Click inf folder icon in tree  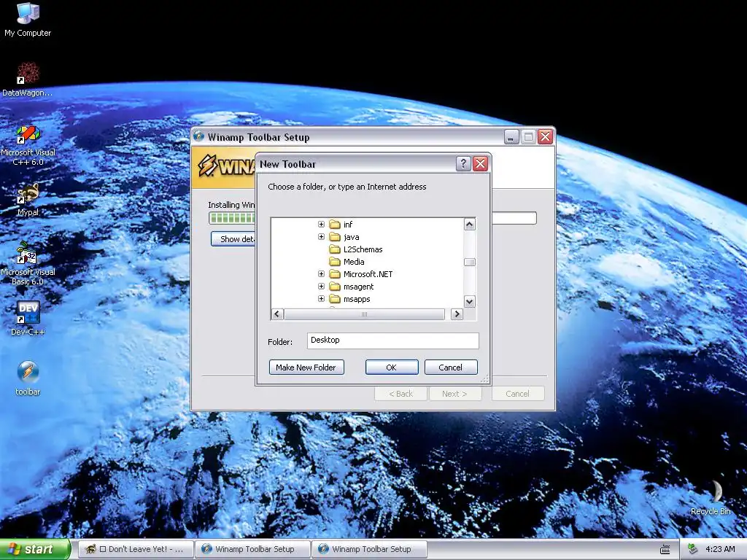[x=335, y=225]
